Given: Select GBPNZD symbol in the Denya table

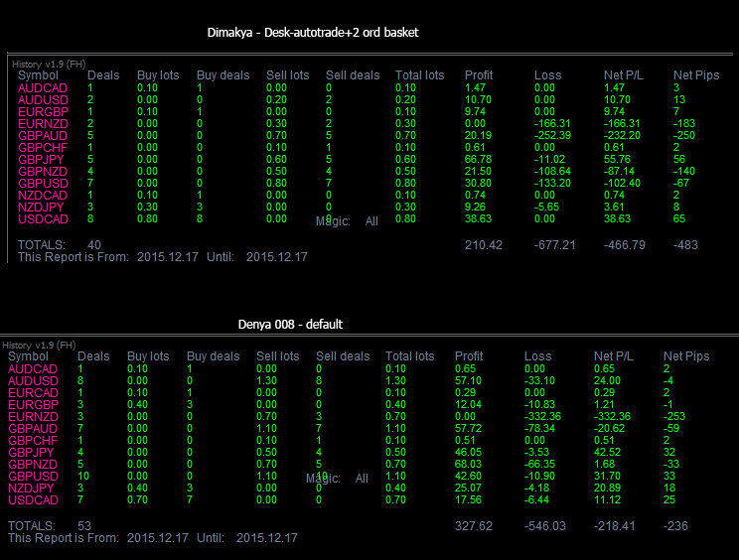Looking at the screenshot, I should point(33,465).
